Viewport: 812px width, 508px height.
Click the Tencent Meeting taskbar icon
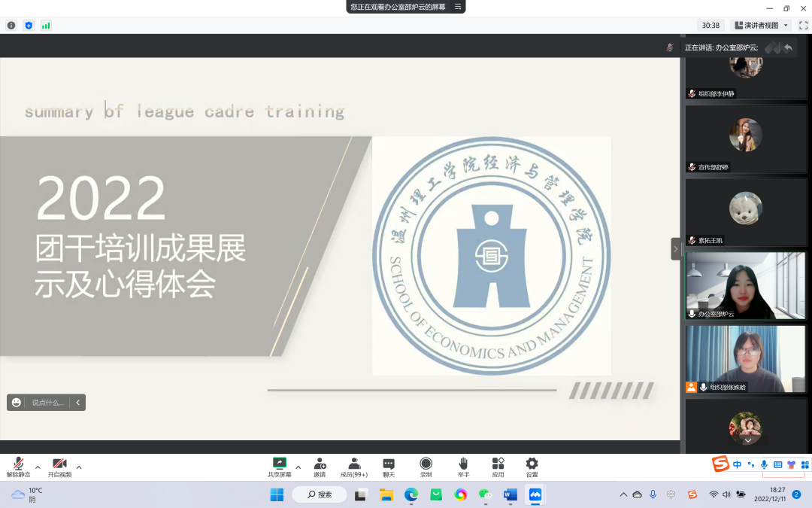coord(535,495)
